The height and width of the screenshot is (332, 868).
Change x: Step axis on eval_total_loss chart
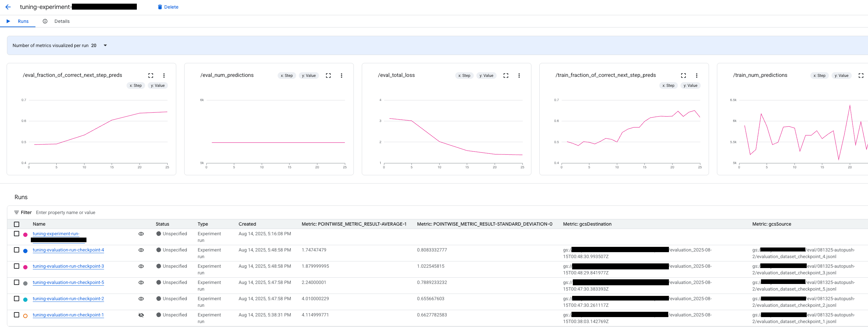point(464,76)
